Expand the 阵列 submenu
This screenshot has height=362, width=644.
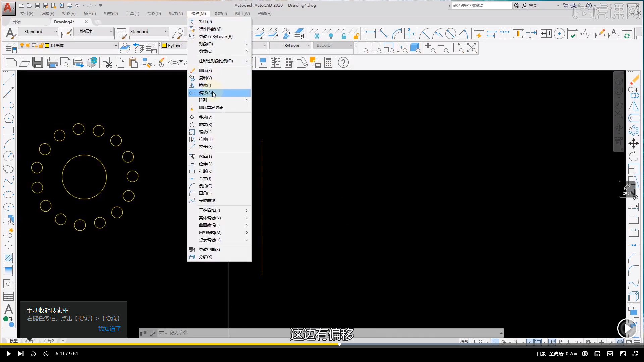(219, 100)
